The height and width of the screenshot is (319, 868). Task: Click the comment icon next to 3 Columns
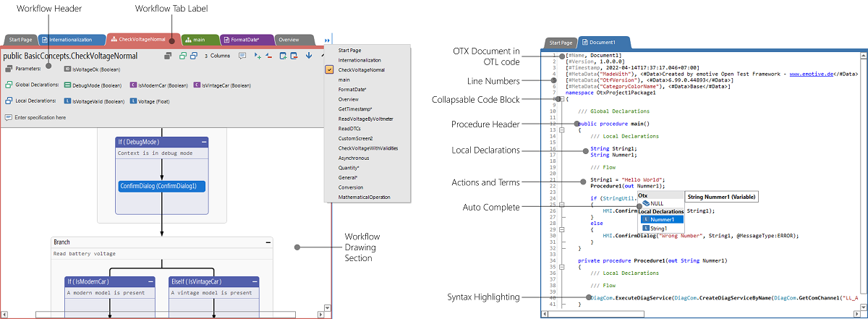pos(242,55)
